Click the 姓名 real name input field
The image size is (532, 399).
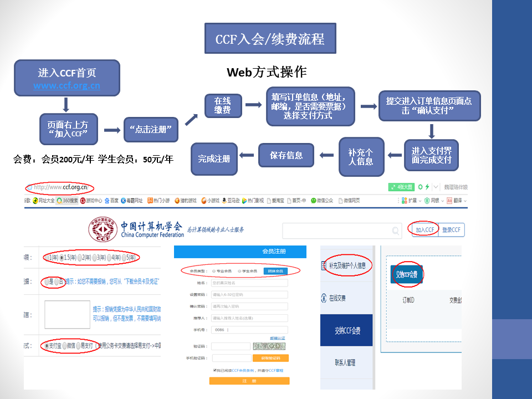click(249, 283)
